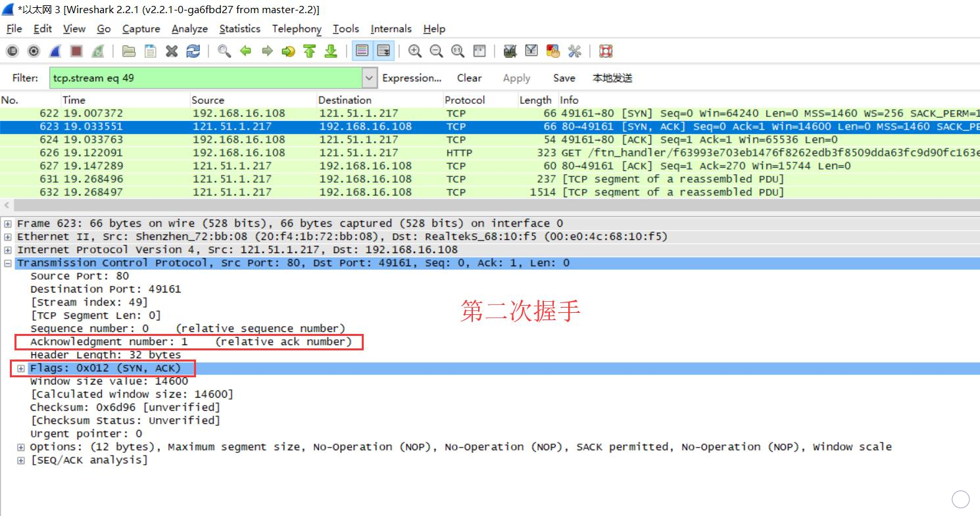Clear the display filter
980x516 pixels.
point(469,78)
